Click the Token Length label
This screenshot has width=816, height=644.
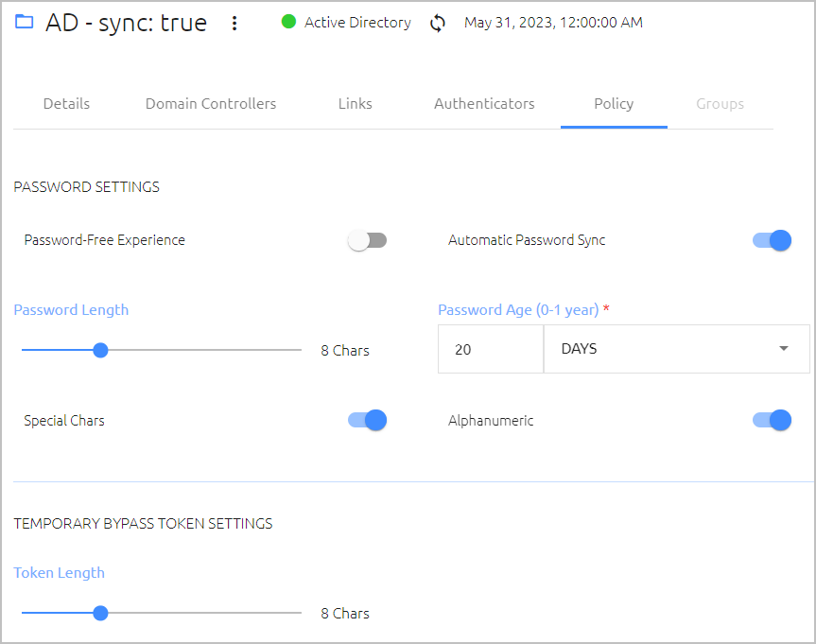[60, 573]
